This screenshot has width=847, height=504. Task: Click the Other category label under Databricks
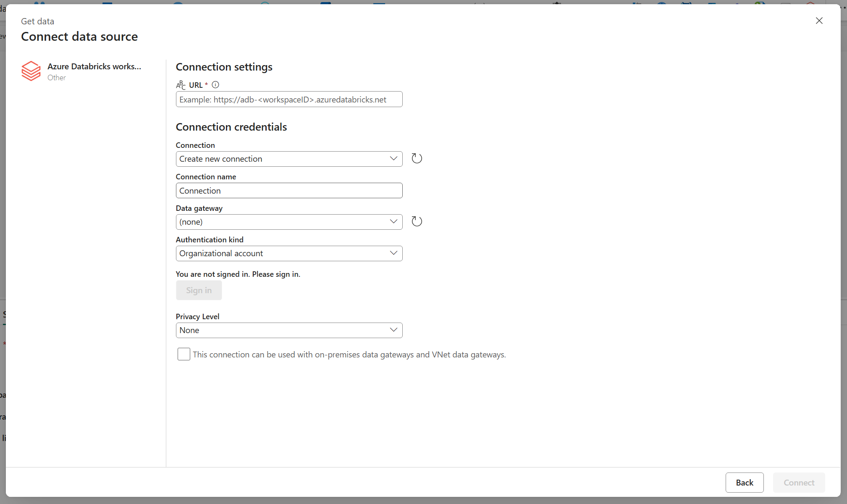tap(57, 77)
